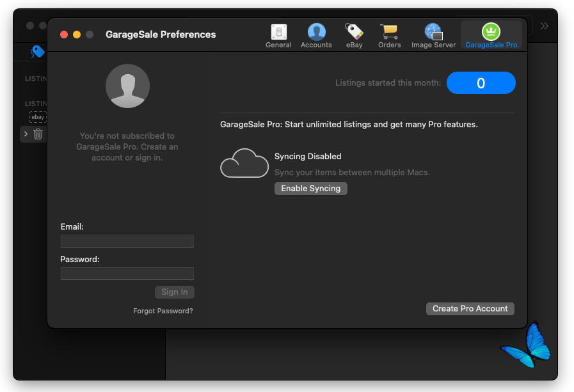
Task: Switch to the Accounts preferences tab
Action: pyautogui.click(x=316, y=36)
